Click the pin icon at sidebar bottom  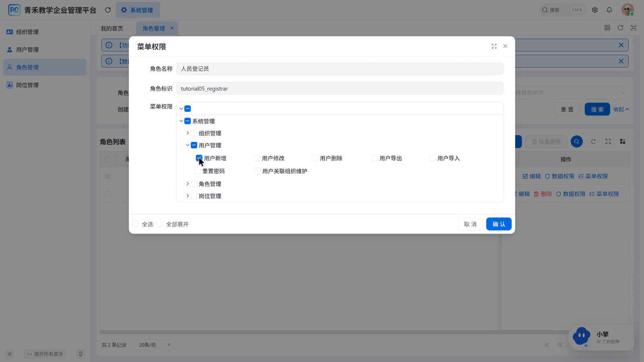pos(80,354)
